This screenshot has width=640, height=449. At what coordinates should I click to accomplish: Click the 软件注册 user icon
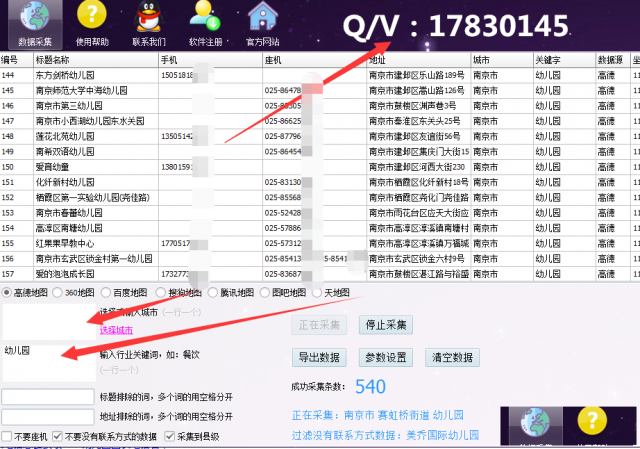coord(206,19)
